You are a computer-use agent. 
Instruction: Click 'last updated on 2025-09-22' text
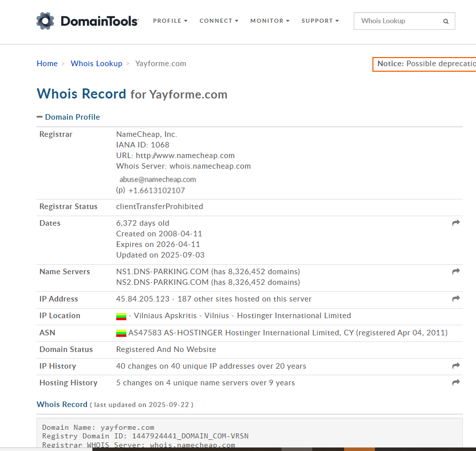tap(141, 405)
